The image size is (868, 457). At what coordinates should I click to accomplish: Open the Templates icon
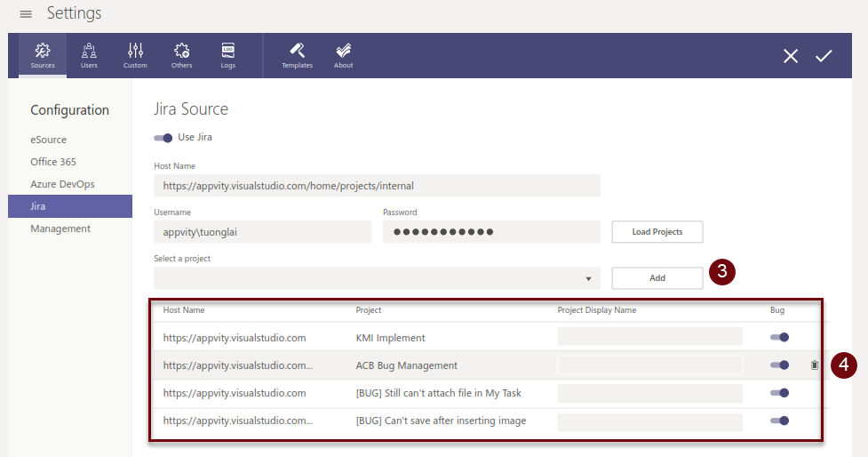coord(297,55)
